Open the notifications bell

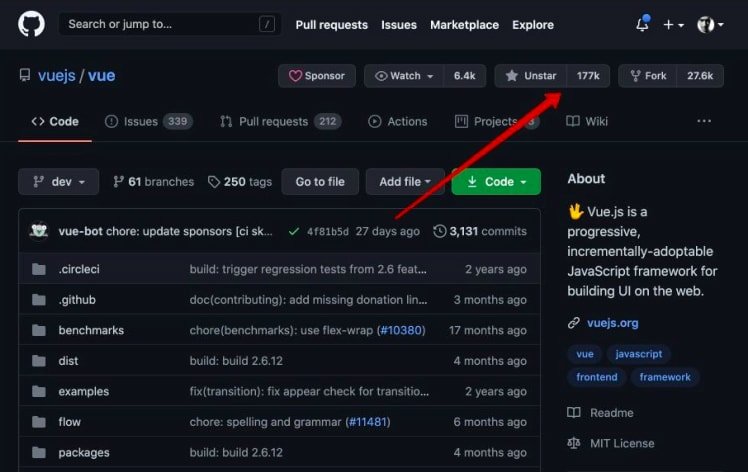click(642, 25)
